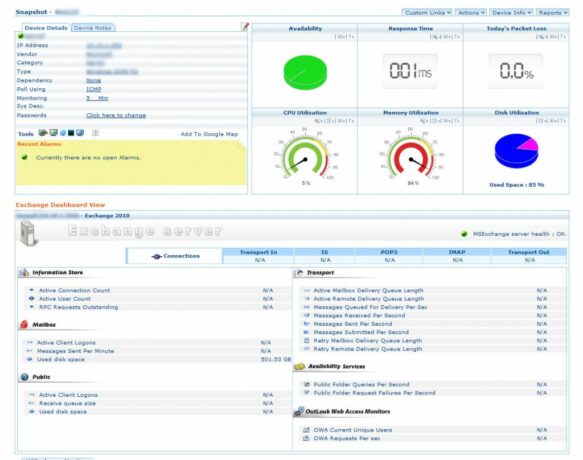Select the Transport In column header
The image size is (583, 460).
258,252
